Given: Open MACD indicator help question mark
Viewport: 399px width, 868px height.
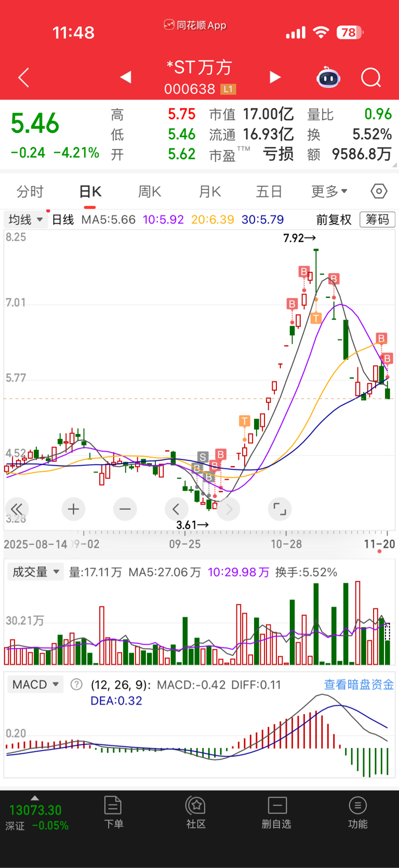Looking at the screenshot, I should (x=76, y=684).
